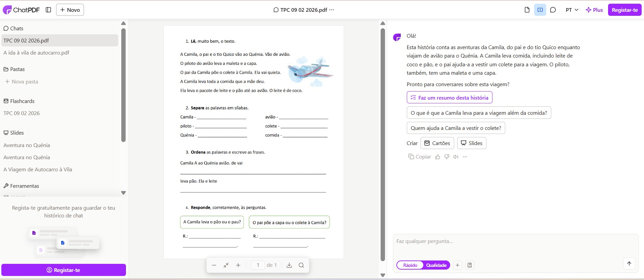
Task: Click Faz um resumo desta história suggestion
Action: pyautogui.click(x=449, y=98)
